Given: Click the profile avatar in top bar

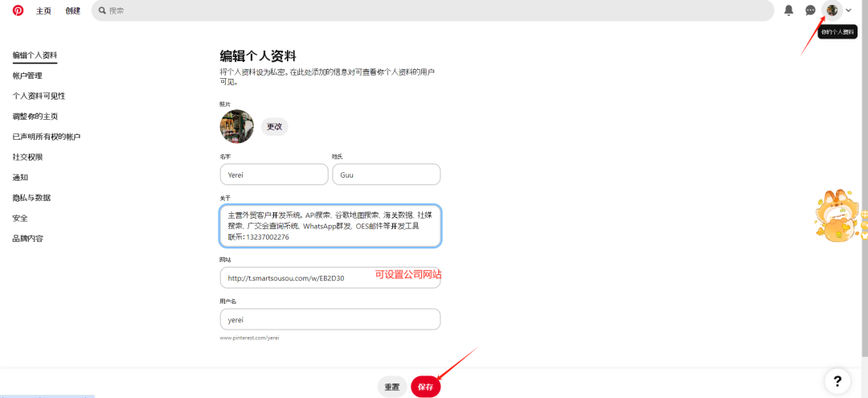Looking at the screenshot, I should (832, 10).
